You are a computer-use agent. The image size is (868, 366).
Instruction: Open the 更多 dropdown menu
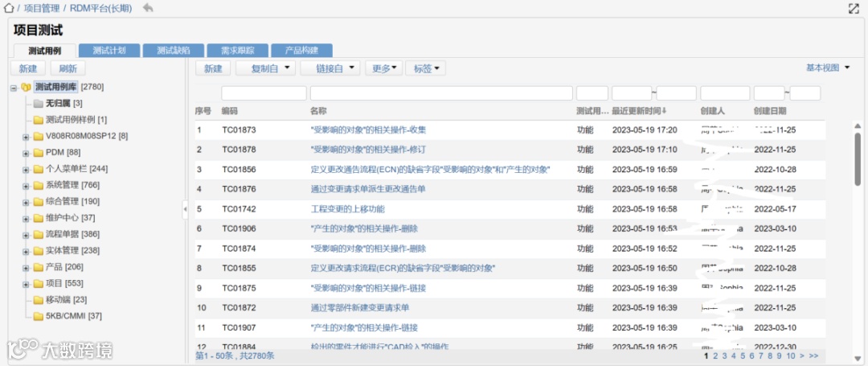click(383, 68)
